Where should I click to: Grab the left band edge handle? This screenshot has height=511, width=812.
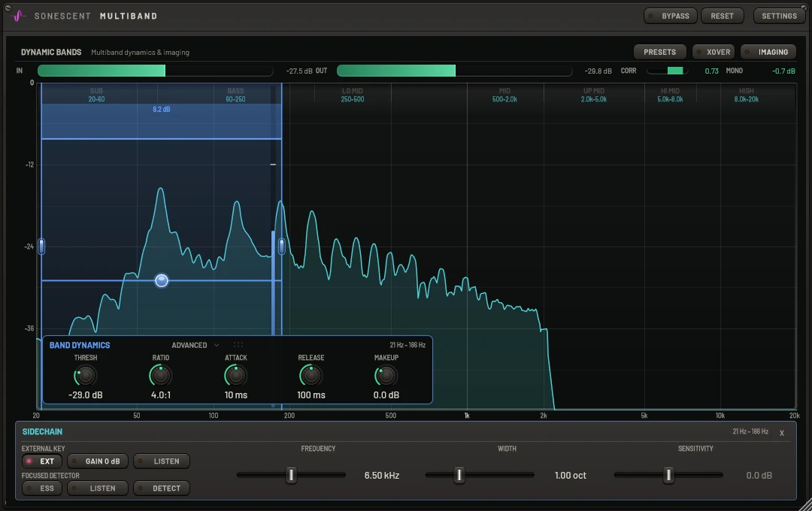41,246
